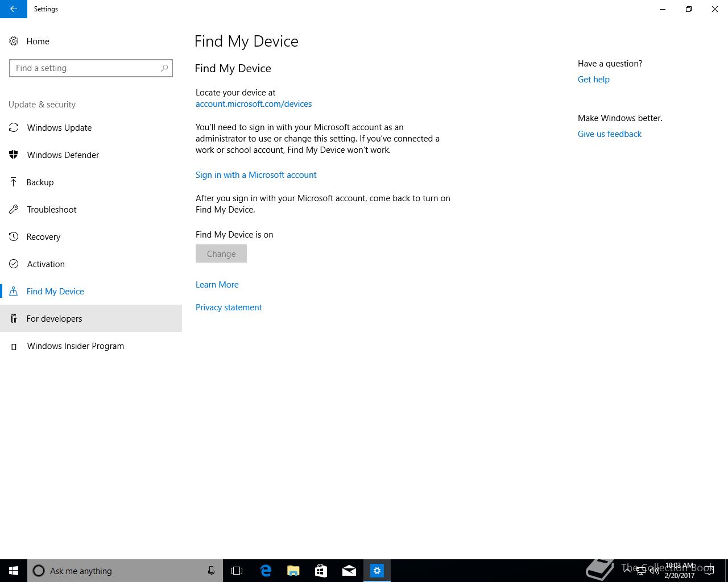Image resolution: width=728 pixels, height=582 pixels.
Task: Go to Settings Home
Action: click(91, 41)
